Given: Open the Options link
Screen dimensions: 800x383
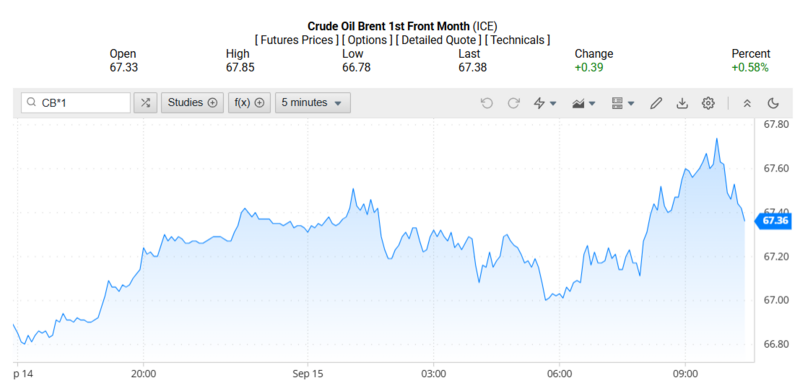Looking at the screenshot, I should 367,40.
